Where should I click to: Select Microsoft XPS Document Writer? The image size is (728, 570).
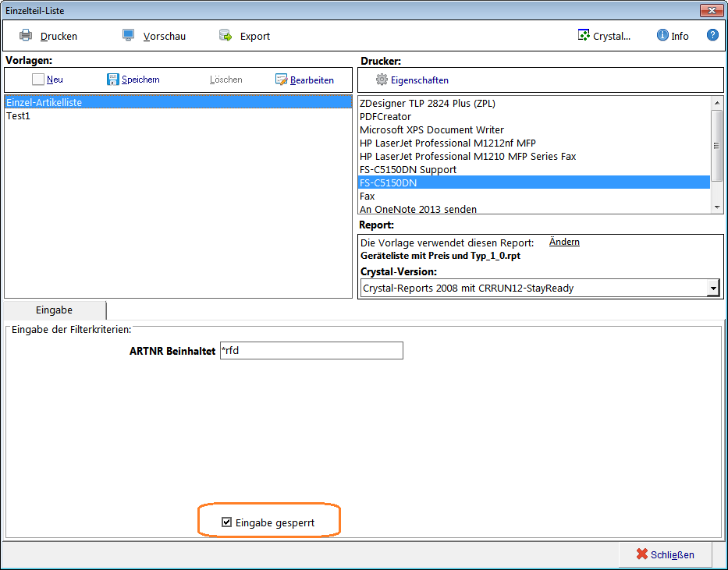click(x=534, y=130)
